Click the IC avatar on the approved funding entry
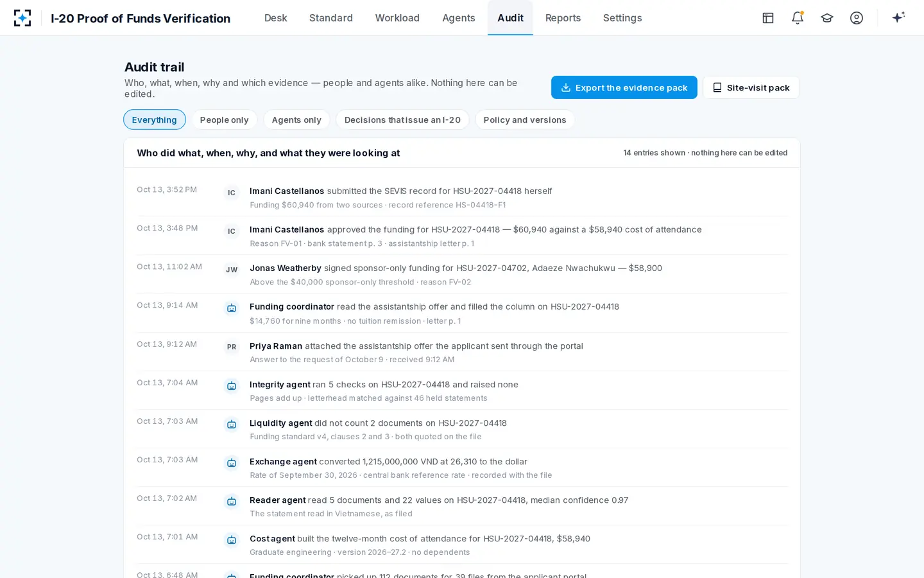The image size is (924, 578). click(232, 231)
